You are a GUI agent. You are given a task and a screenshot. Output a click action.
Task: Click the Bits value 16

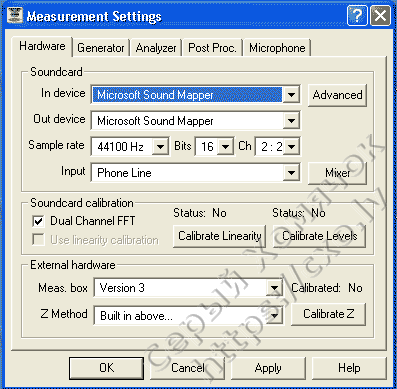click(207, 147)
